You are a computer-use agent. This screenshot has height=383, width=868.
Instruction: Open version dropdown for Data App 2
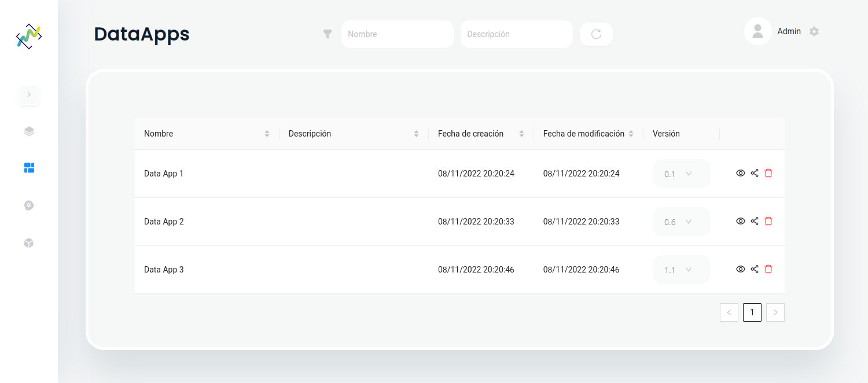pos(681,222)
